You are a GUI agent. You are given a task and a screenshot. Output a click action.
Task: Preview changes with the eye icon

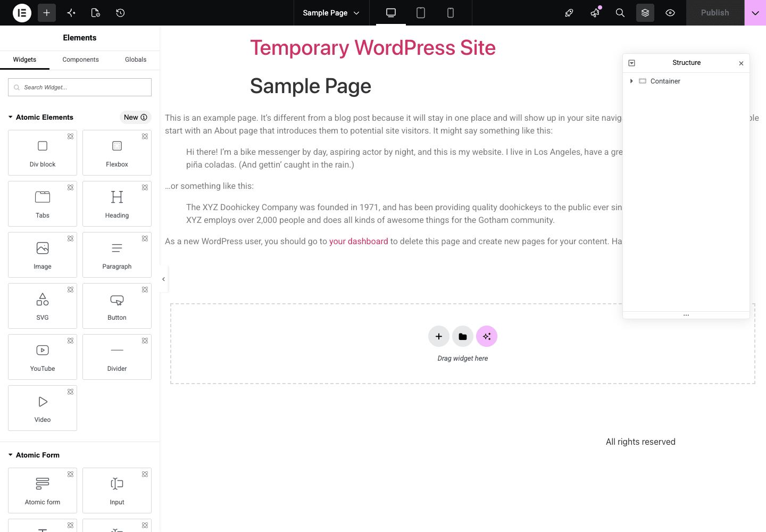click(670, 13)
